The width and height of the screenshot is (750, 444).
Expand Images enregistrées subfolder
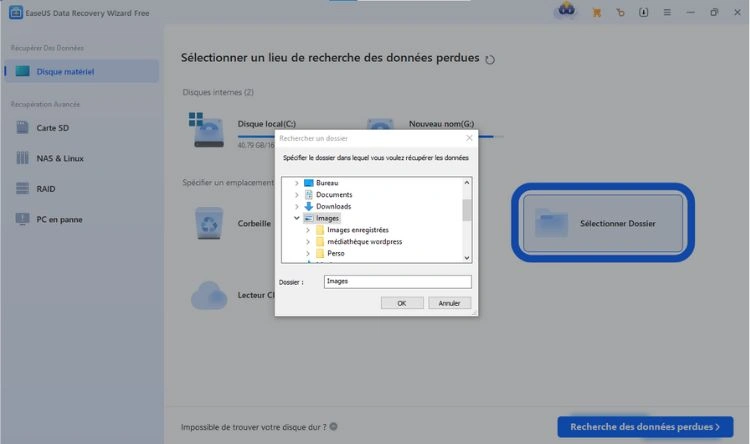tap(308, 230)
